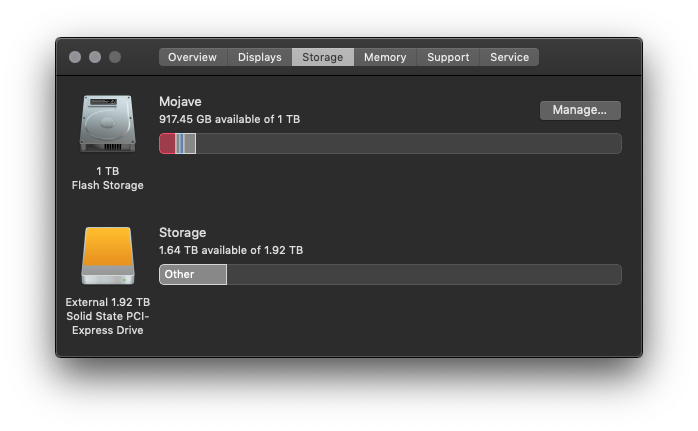The height and width of the screenshot is (431, 698).
Task: Open the Support tab
Action: [x=448, y=57]
